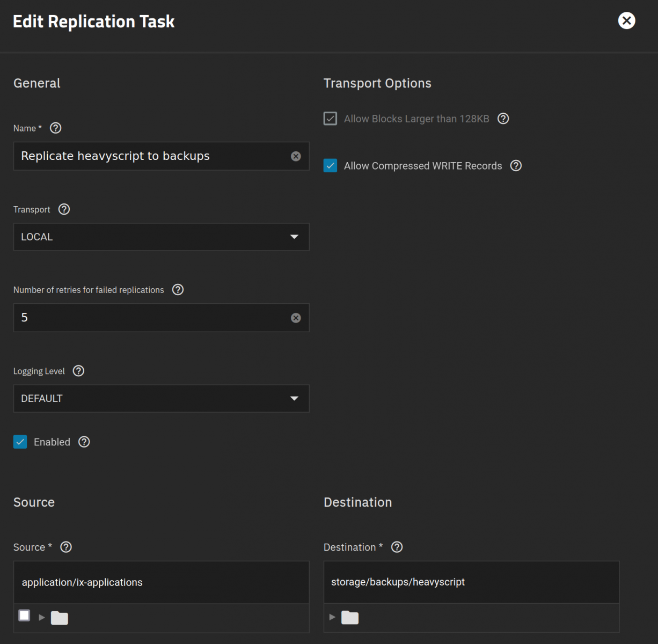This screenshot has width=658, height=644.
Task: Open the Logging Level dropdown showing DEFAULT
Action: [x=161, y=398]
